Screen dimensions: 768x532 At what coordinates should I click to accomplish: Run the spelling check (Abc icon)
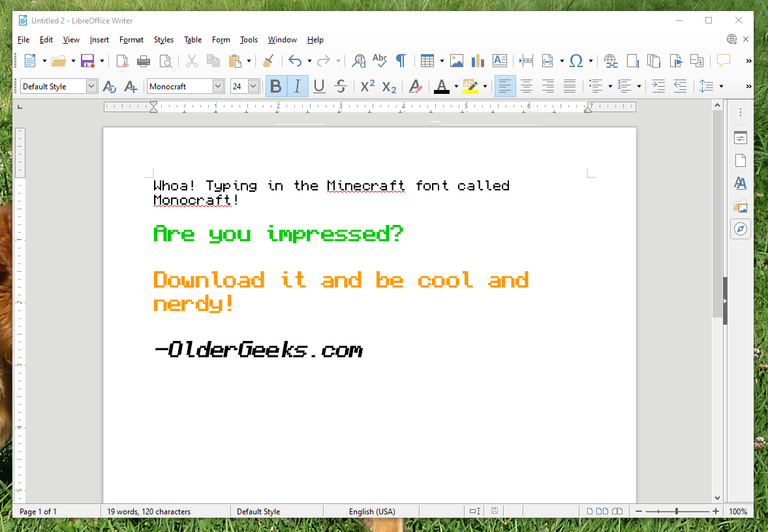click(380, 61)
